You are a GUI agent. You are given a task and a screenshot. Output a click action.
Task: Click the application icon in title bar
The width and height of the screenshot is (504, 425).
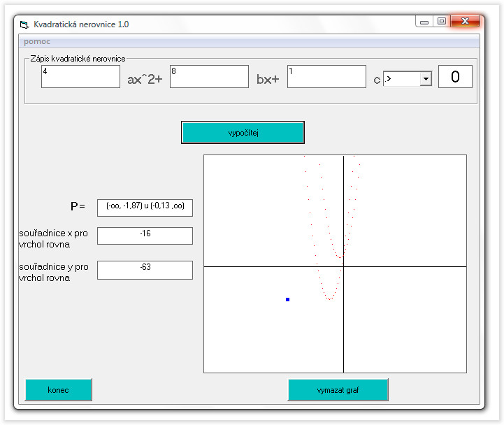coord(24,24)
